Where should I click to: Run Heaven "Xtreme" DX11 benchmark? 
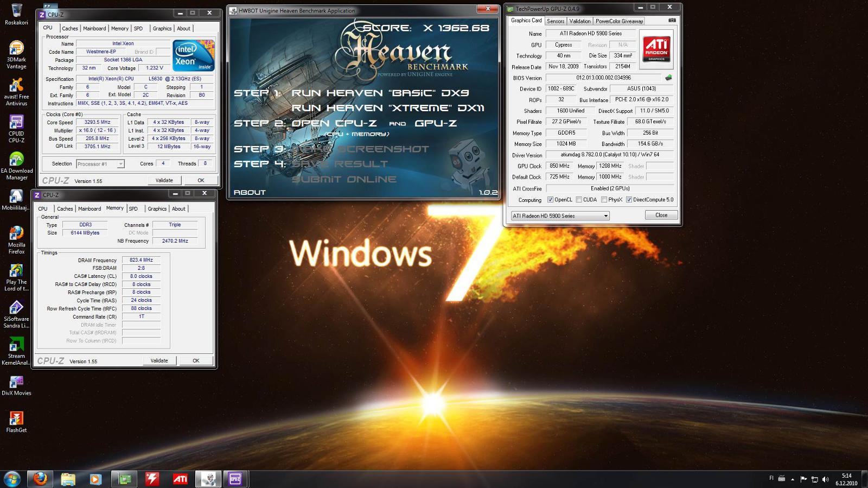pos(388,108)
